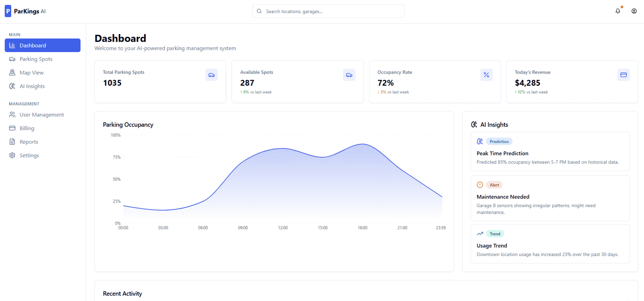
Task: Click the Prediction badge
Action: click(x=499, y=141)
